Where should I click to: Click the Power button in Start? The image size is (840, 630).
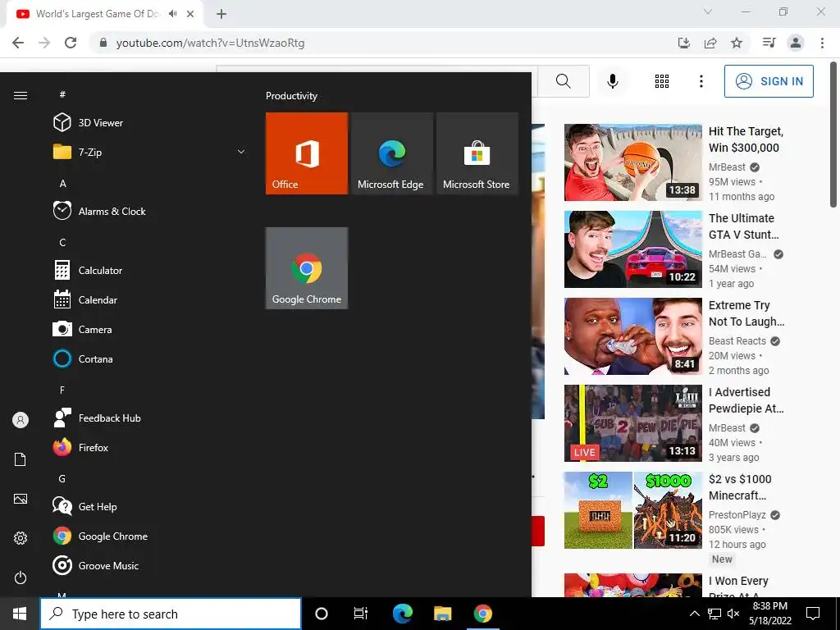coord(21,577)
